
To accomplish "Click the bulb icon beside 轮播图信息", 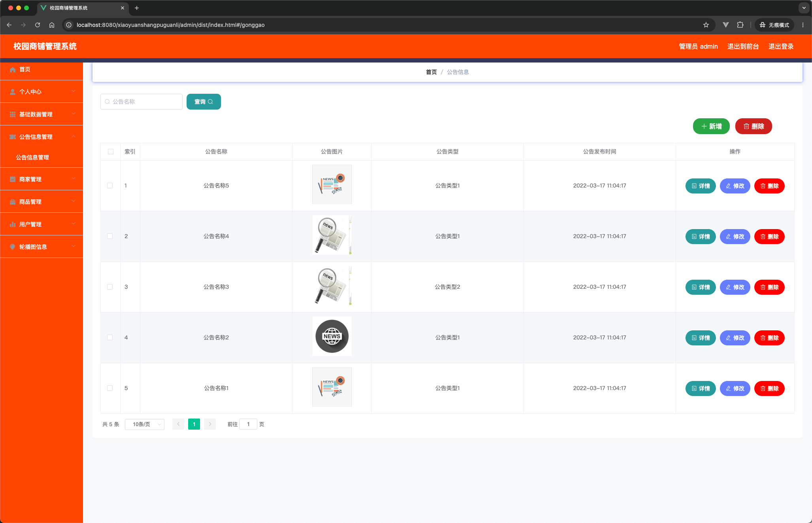I will tap(13, 247).
